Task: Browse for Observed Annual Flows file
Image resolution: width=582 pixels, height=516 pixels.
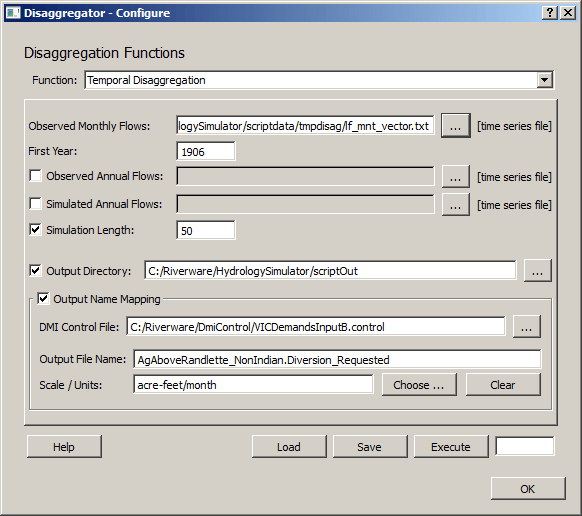Action: pyautogui.click(x=455, y=177)
